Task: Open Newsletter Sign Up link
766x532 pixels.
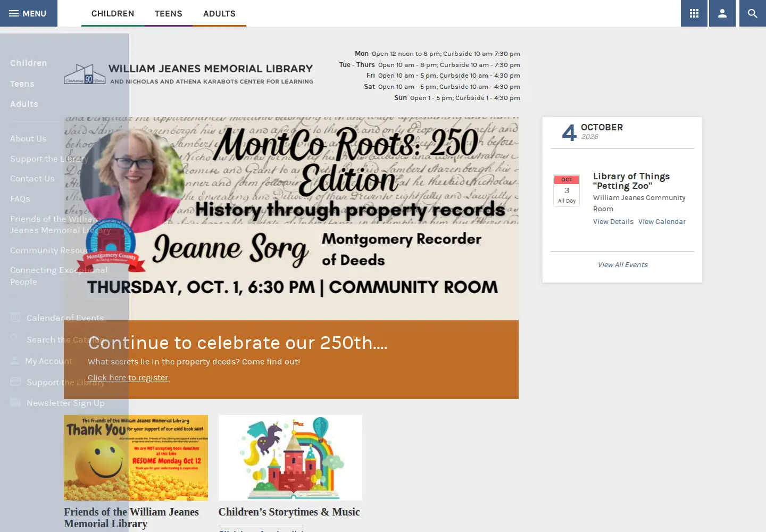Action: 65,403
